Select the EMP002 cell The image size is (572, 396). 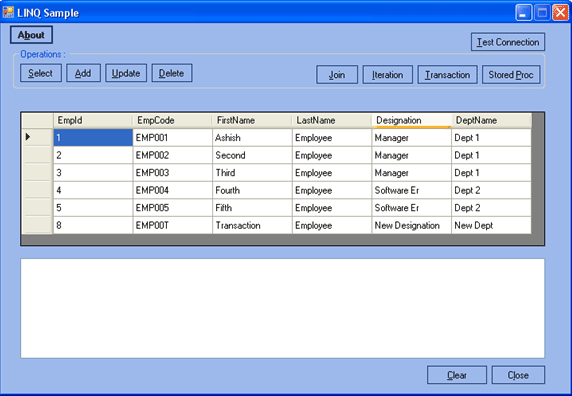(173, 155)
